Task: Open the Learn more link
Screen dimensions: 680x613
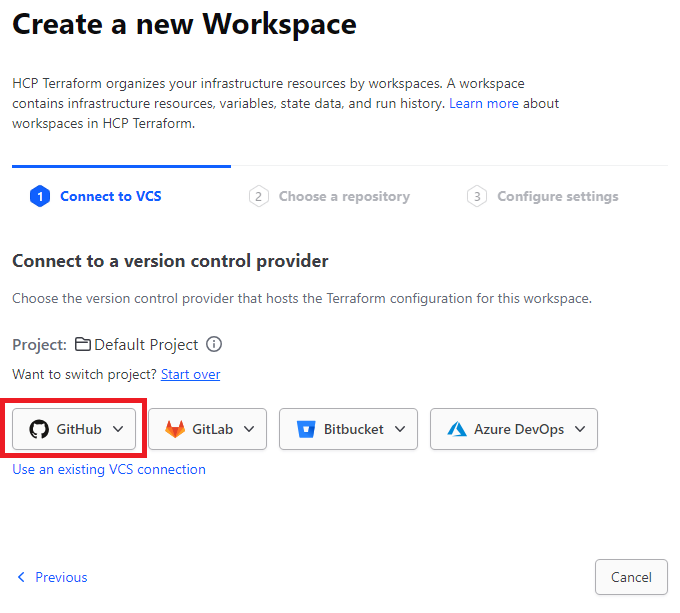Action: 484,103
